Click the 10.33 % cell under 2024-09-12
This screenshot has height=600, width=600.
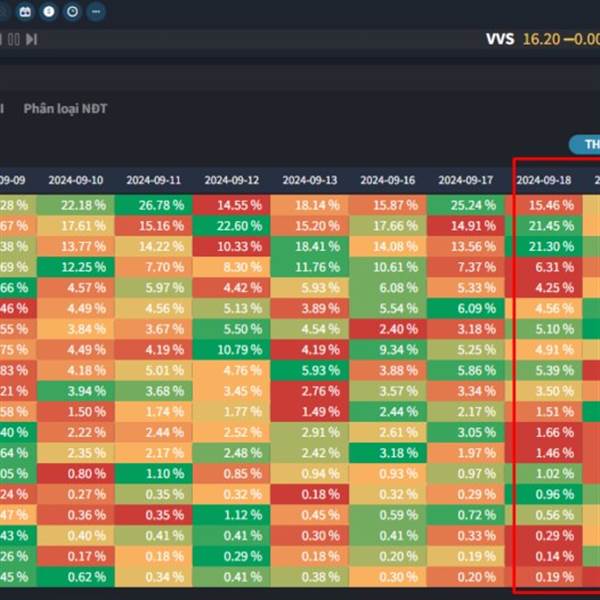click(232, 246)
